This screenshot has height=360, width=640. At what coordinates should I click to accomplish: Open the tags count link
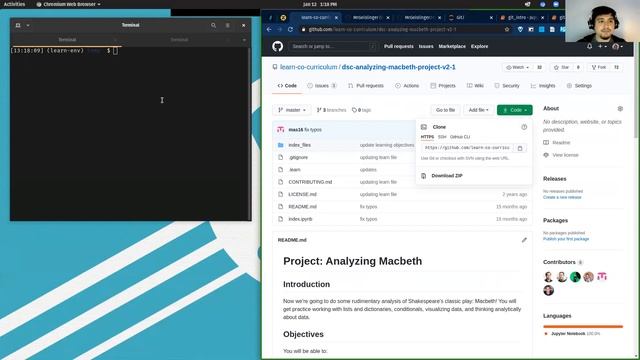tap(362, 110)
